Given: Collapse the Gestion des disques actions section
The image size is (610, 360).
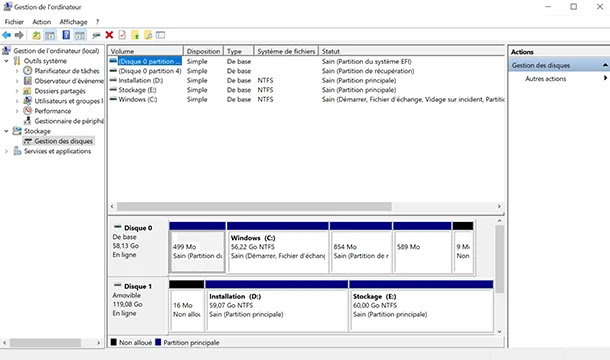Looking at the screenshot, I should [605, 65].
